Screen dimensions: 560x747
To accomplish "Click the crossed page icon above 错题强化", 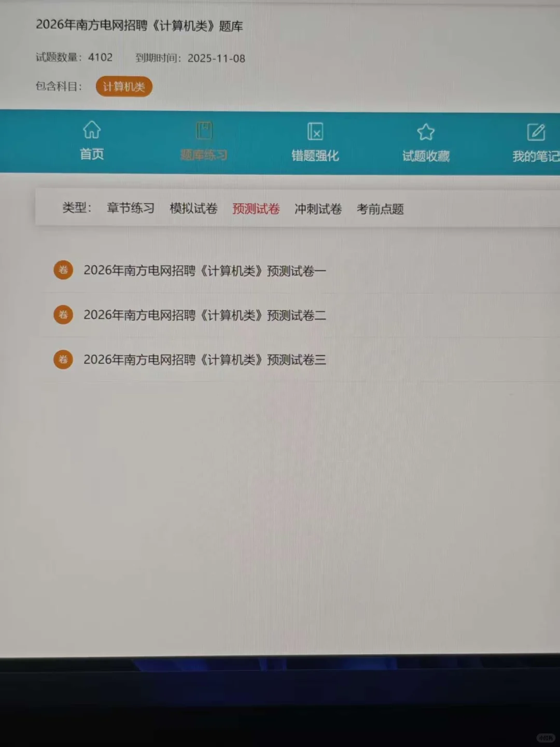I will [x=315, y=132].
